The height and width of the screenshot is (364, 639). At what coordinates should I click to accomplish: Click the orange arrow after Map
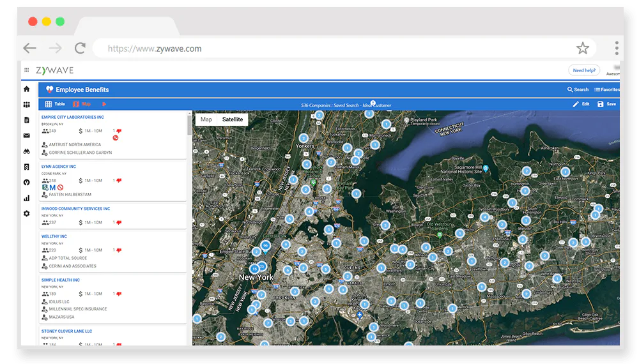coord(104,104)
